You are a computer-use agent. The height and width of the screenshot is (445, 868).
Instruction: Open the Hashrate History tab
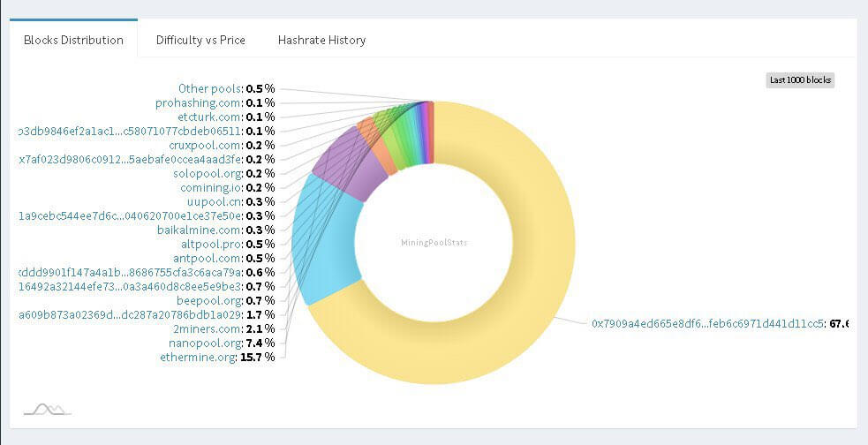[321, 40]
